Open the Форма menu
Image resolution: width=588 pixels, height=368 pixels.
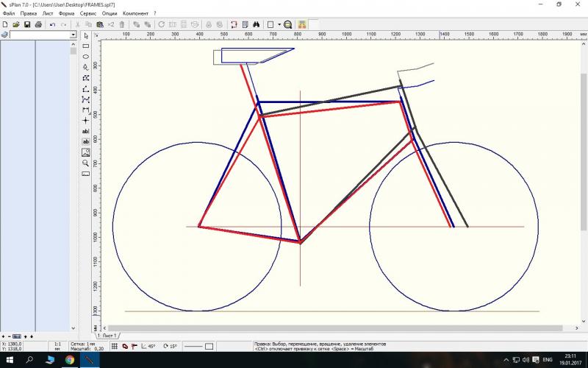pyautogui.click(x=66, y=13)
